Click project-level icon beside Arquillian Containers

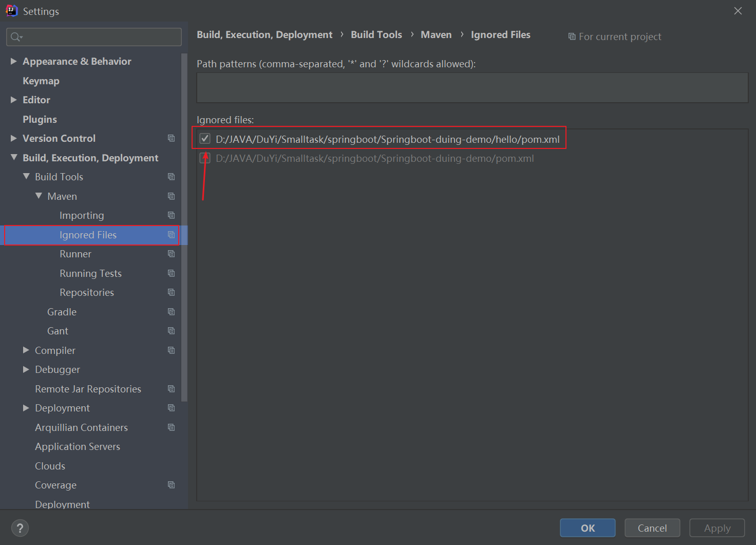coord(172,427)
